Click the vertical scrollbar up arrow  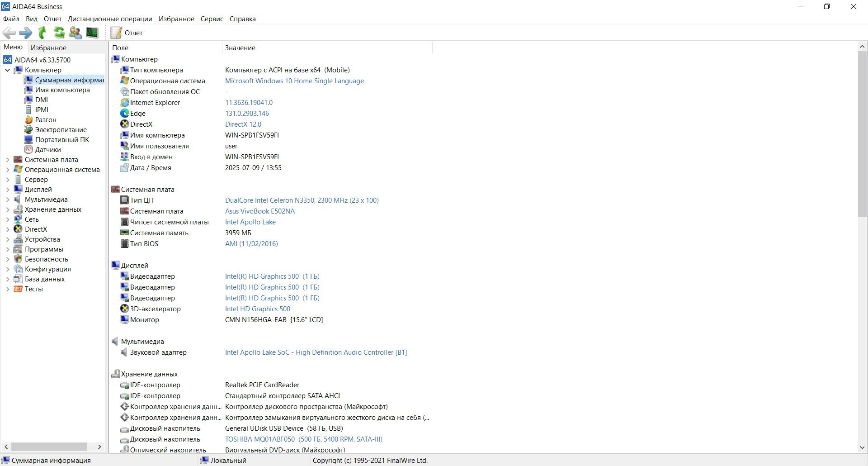pos(862,46)
